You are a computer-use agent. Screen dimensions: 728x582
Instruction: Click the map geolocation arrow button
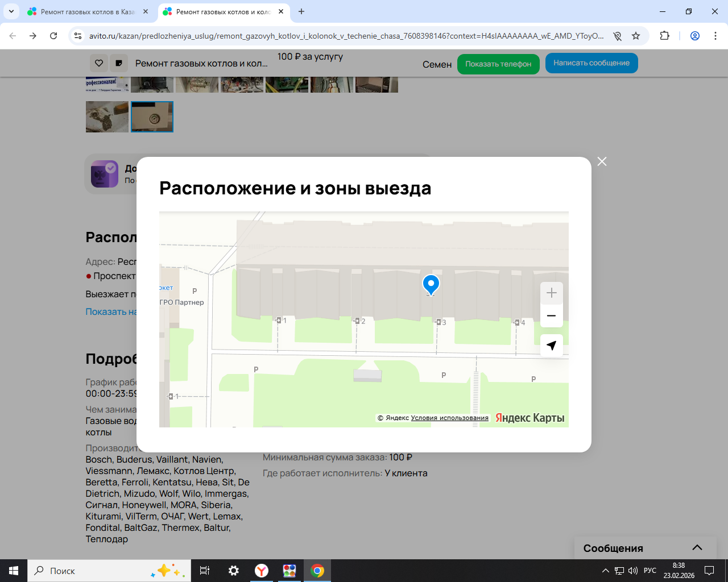click(x=551, y=346)
